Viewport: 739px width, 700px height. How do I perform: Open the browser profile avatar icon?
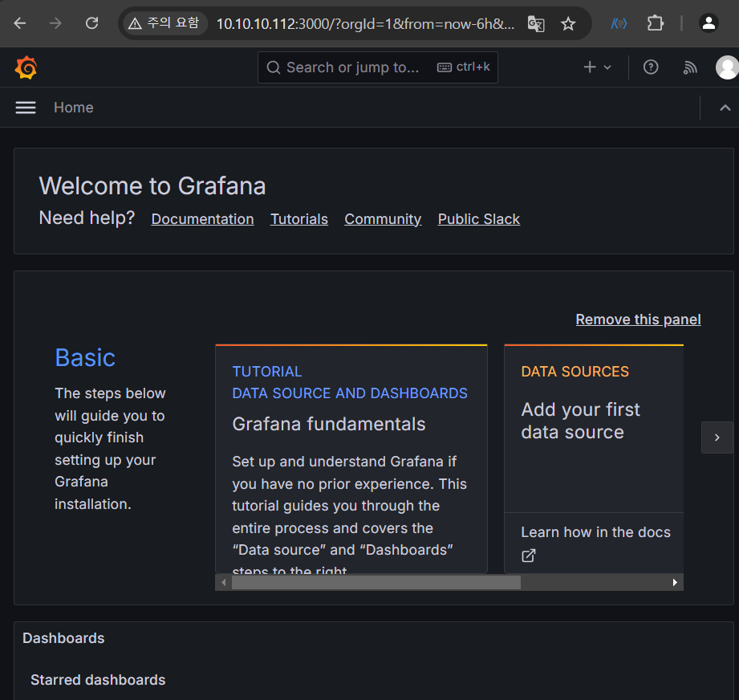tap(709, 23)
